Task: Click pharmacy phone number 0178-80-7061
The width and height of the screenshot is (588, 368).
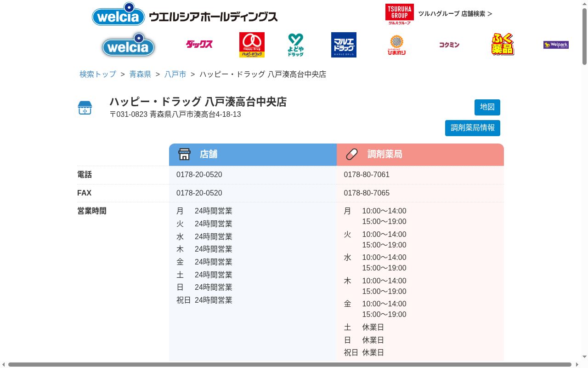Action: (367, 175)
